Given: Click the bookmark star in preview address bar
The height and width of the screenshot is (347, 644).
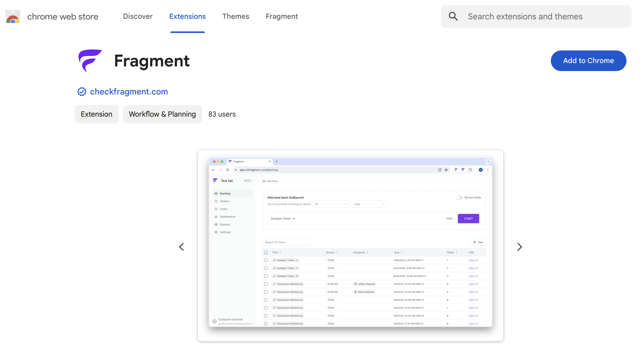Looking at the screenshot, I should [446, 170].
